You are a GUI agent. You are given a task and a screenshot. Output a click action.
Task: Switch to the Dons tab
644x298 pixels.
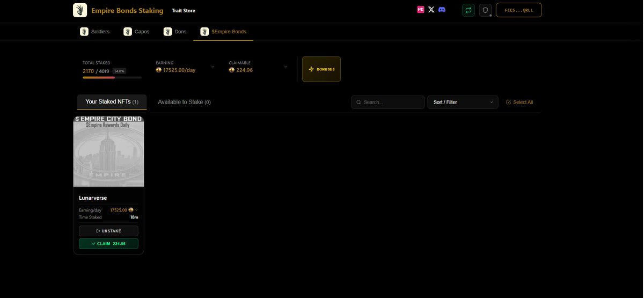175,32
